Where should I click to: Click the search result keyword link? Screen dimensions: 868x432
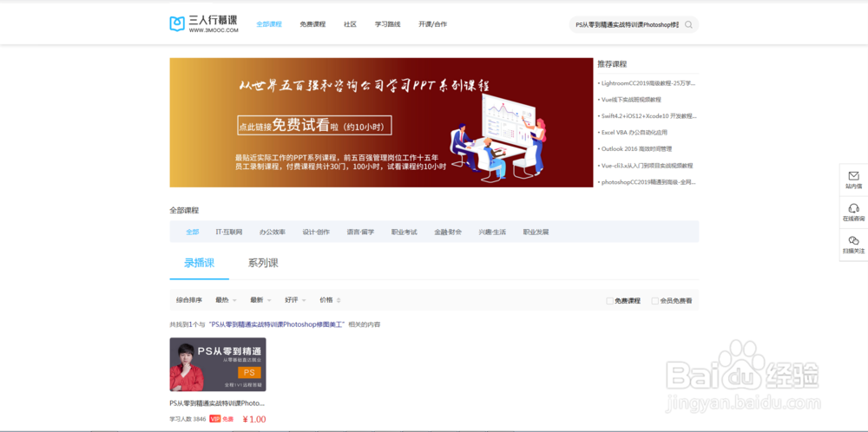pyautogui.click(x=277, y=324)
